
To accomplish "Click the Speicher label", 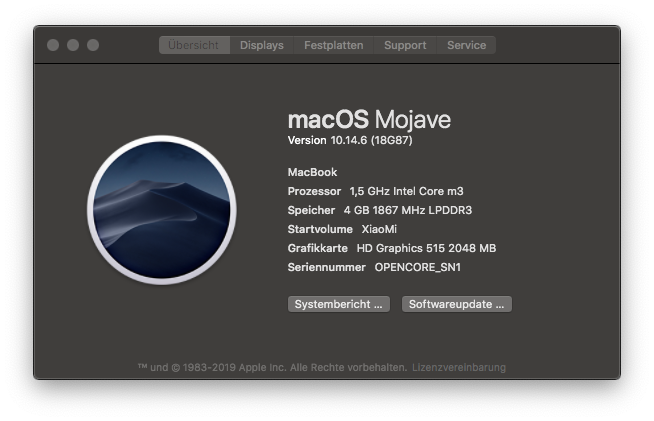I will point(311,210).
